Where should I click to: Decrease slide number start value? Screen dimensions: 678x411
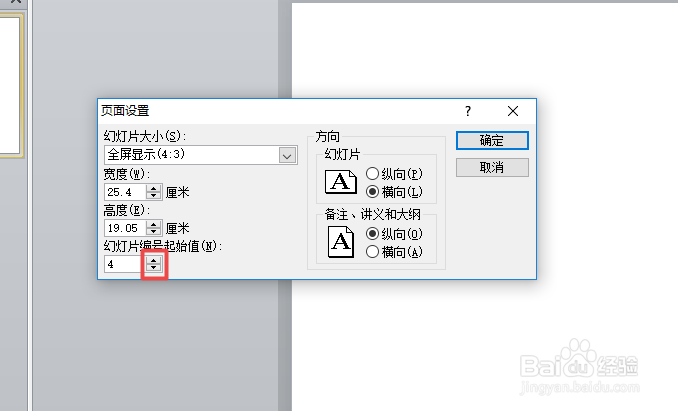(x=154, y=268)
